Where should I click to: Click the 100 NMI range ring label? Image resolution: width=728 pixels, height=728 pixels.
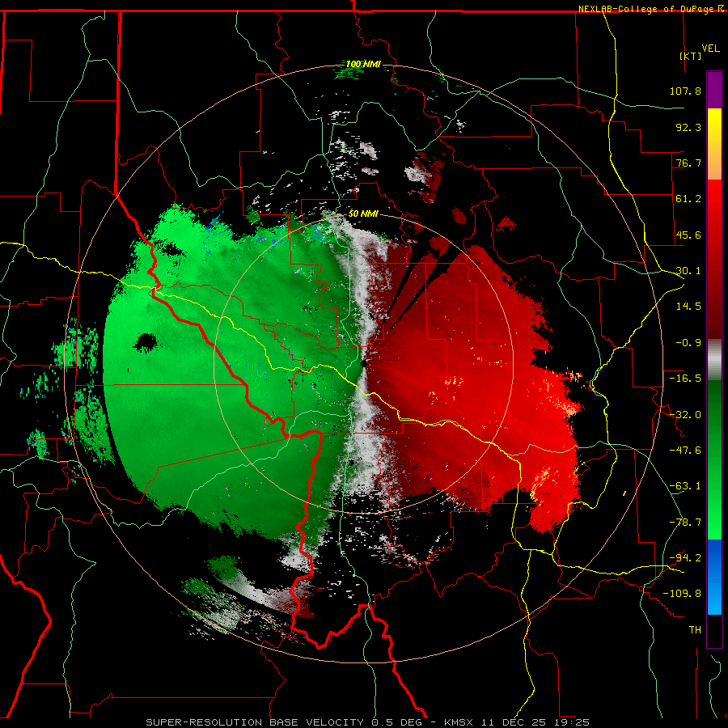coord(363,64)
